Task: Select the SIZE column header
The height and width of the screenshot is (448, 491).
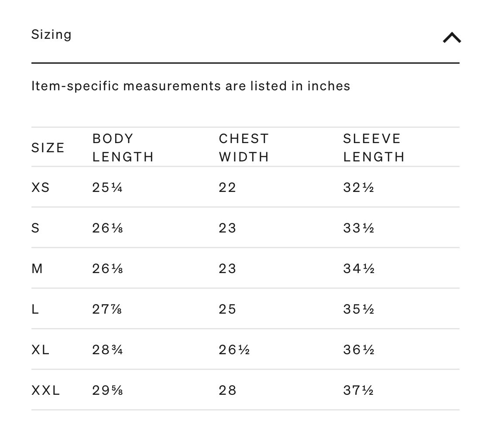Action: coord(48,148)
